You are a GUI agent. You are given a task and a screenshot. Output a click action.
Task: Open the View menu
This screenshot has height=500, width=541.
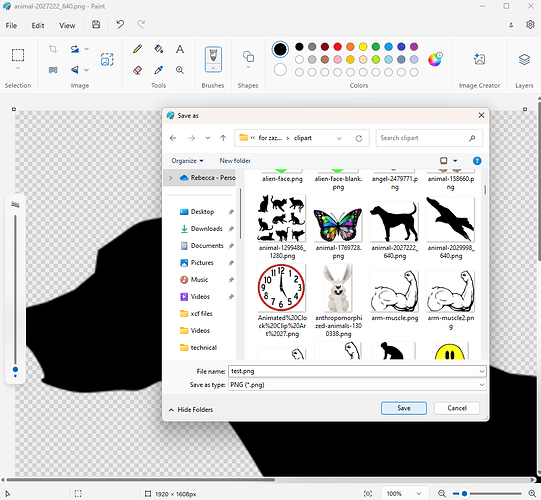pyautogui.click(x=67, y=26)
